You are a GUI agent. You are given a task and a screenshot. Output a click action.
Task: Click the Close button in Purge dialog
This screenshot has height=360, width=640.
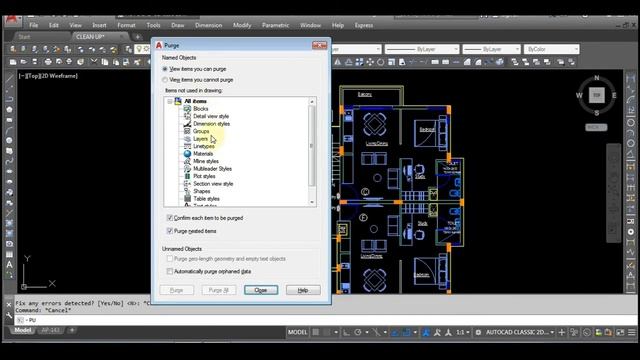261,290
